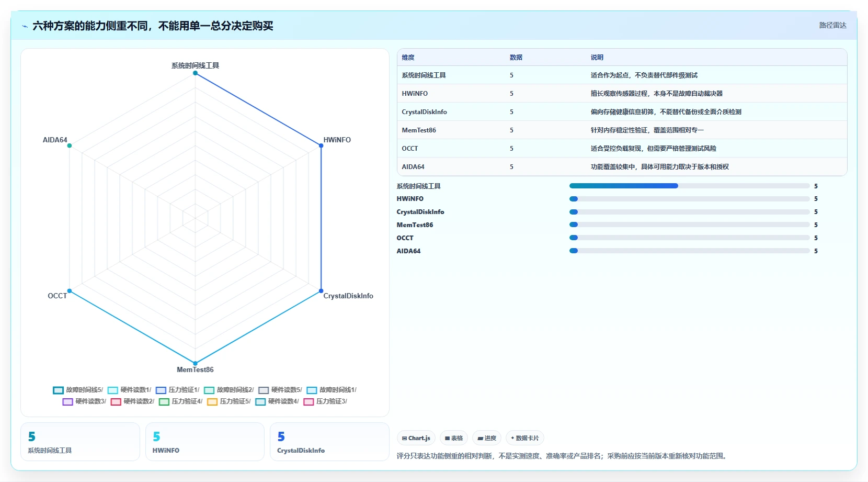Viewport: 868px width, 482px height.
Task: Click the HWiNFO progress bar
Action: pyautogui.click(x=689, y=199)
